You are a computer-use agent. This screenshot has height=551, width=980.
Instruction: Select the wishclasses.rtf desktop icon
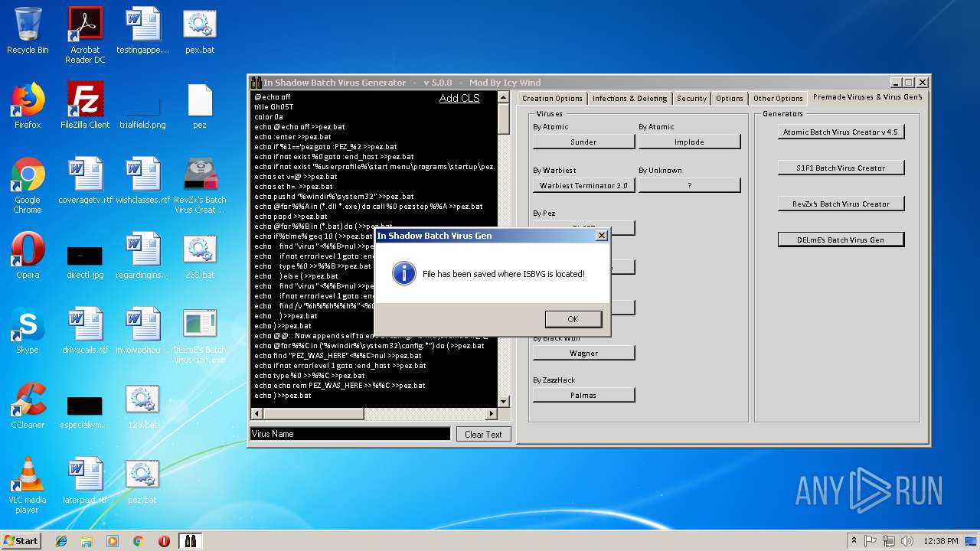(x=142, y=181)
